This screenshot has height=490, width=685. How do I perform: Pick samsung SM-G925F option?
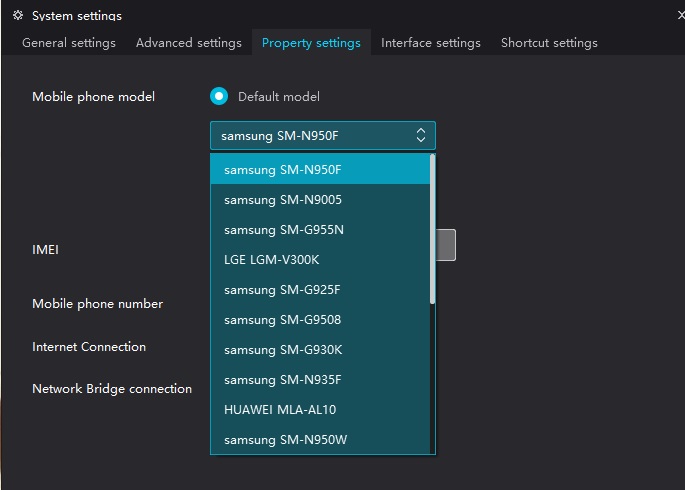320,290
